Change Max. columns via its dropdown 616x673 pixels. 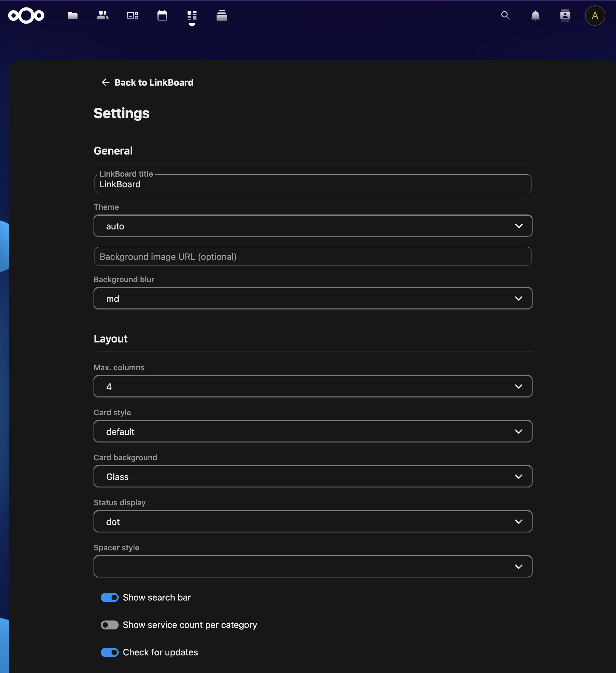tap(313, 386)
